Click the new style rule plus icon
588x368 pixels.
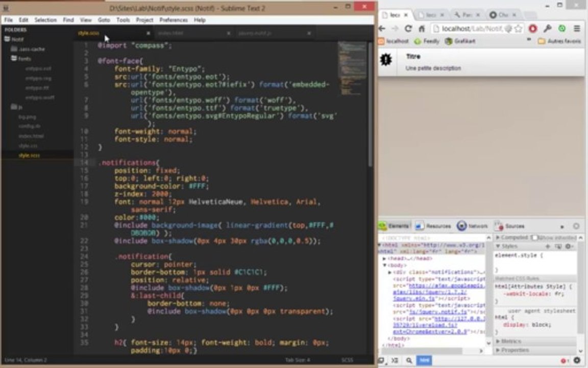548,246
